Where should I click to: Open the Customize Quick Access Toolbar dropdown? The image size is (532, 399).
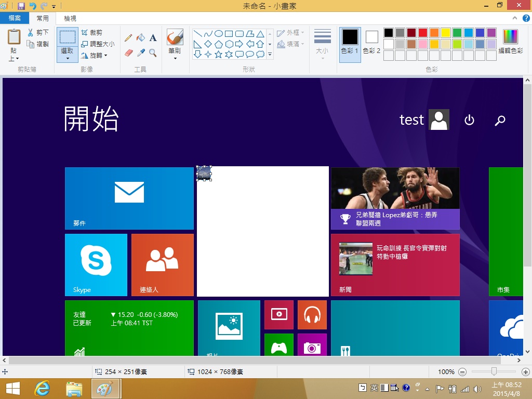[54, 6]
